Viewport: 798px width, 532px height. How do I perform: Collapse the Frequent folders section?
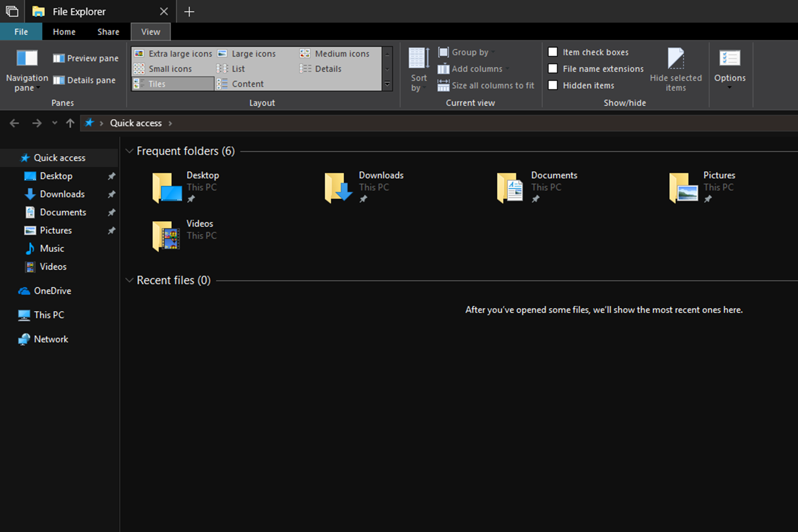129,151
